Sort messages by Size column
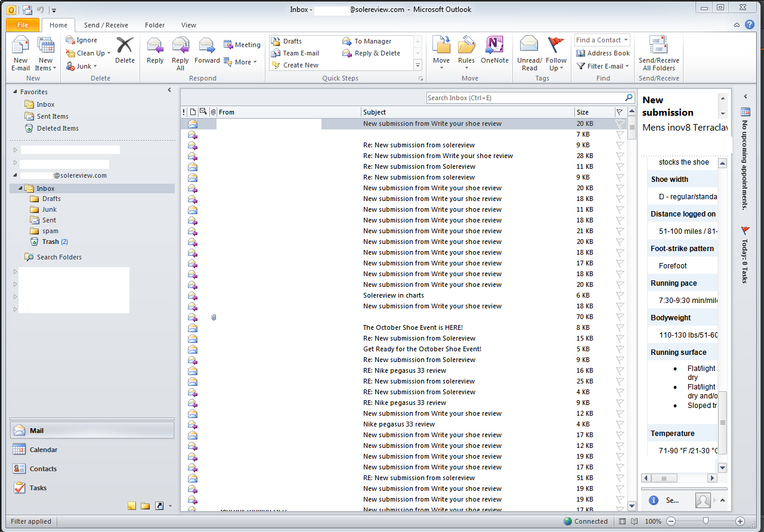Viewport: 764px width, 532px height. (594, 112)
